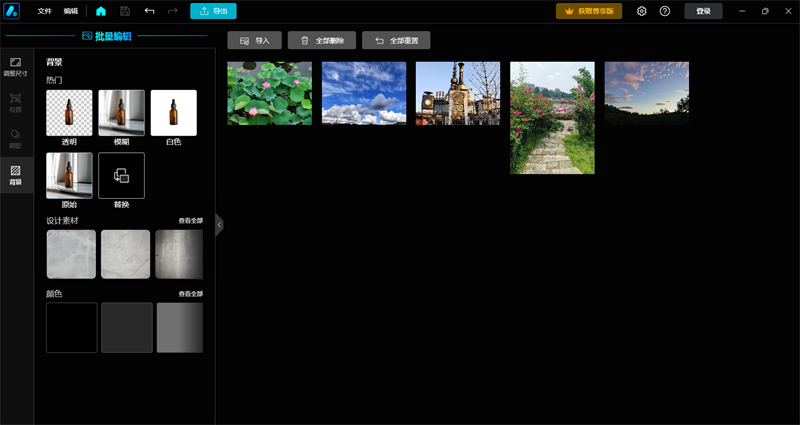
Task: Click the 颜色 section label
Action: pyautogui.click(x=54, y=294)
